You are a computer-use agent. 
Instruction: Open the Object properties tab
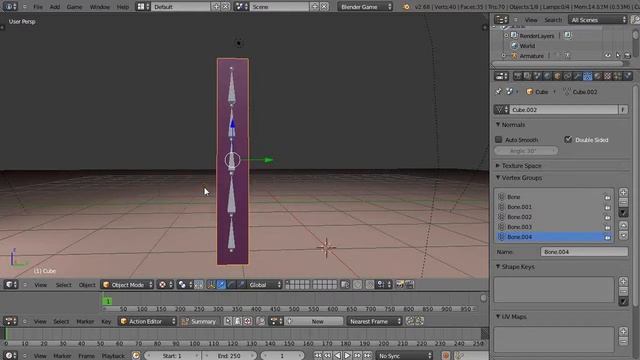558,76
